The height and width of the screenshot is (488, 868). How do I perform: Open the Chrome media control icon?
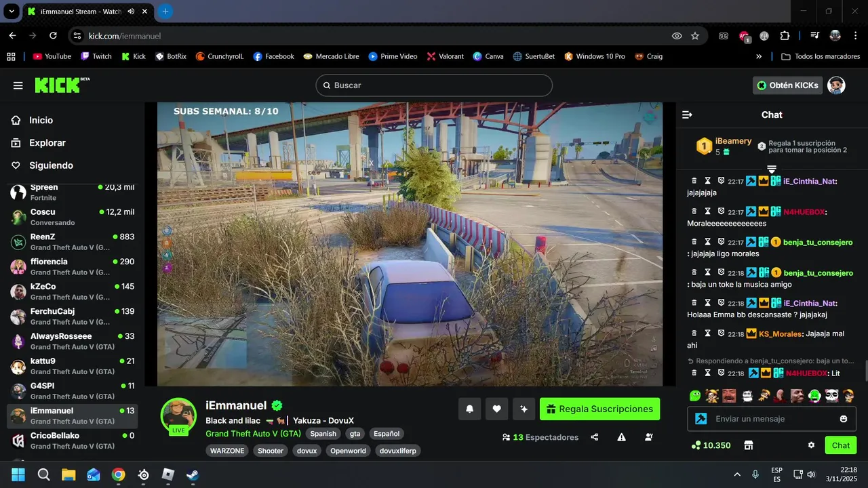pos(814,36)
